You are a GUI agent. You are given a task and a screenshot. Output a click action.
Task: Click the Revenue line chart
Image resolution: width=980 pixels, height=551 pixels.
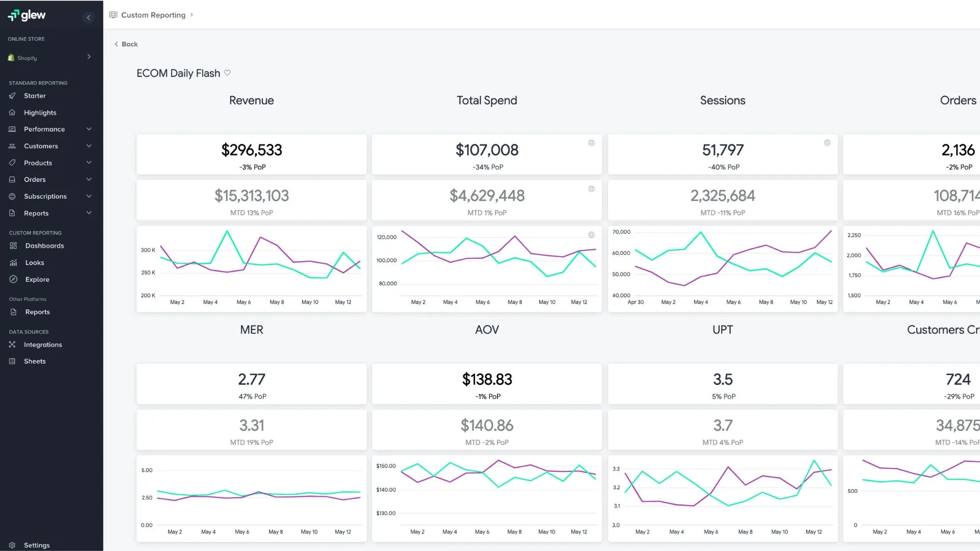pyautogui.click(x=252, y=269)
